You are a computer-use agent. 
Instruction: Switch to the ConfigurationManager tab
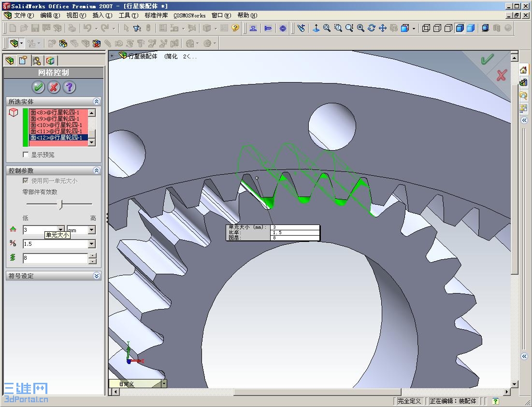(x=37, y=60)
